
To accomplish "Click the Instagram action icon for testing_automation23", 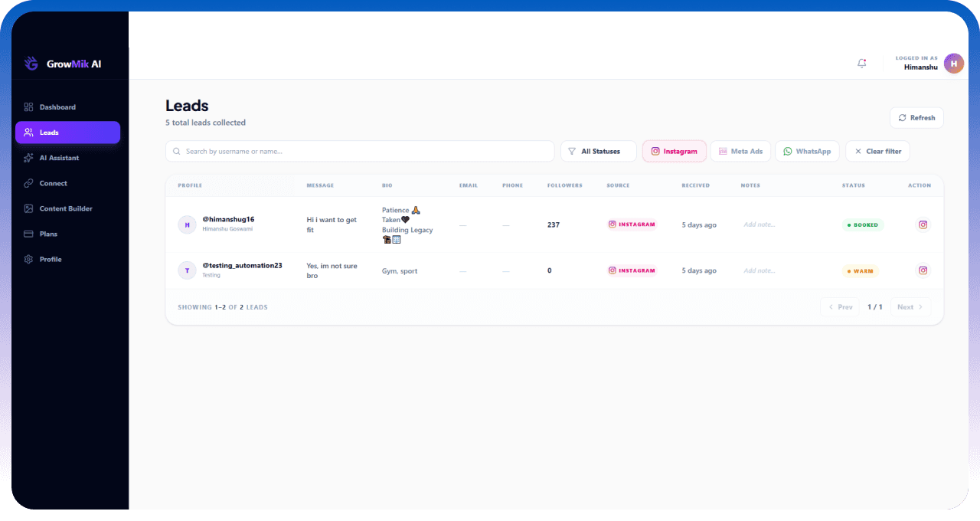I will [x=923, y=270].
